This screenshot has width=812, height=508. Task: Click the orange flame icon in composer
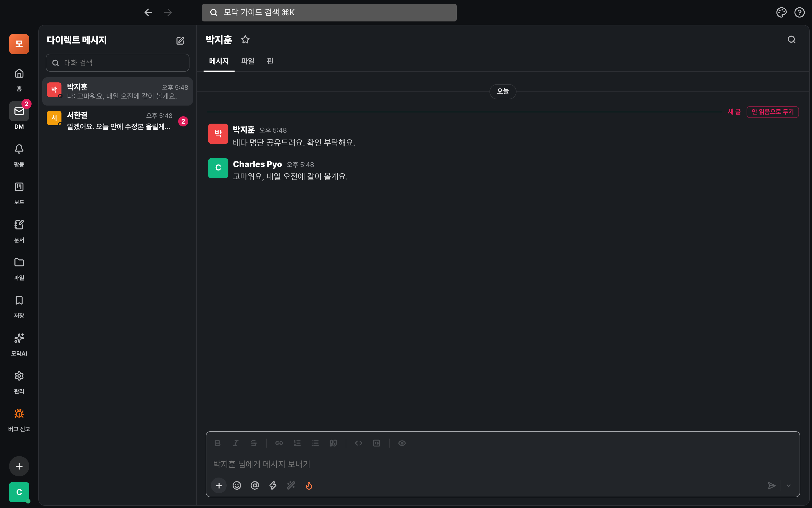[x=309, y=485]
